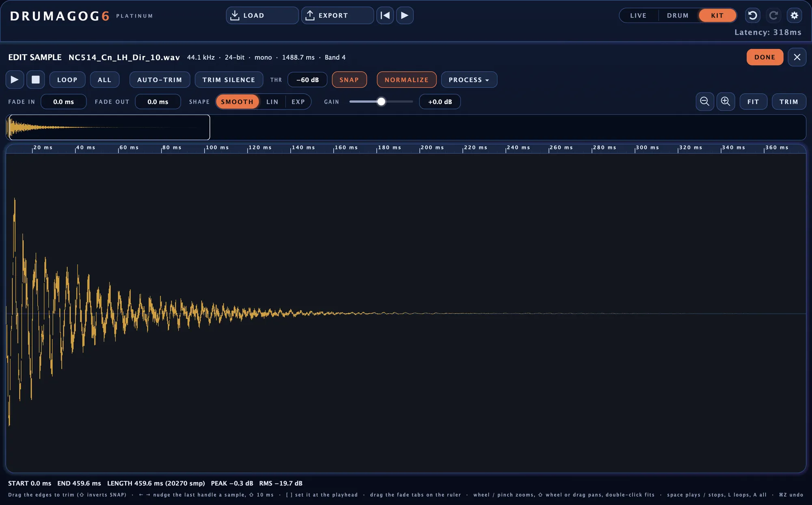The height and width of the screenshot is (505, 812).
Task: Click the 20 ms ruler marker
Action: coord(43,147)
